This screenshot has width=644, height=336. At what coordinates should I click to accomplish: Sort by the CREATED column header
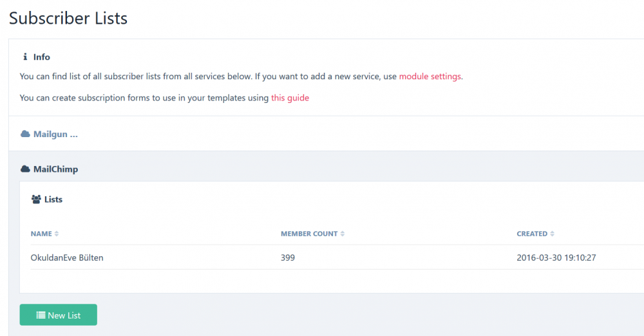[532, 234]
